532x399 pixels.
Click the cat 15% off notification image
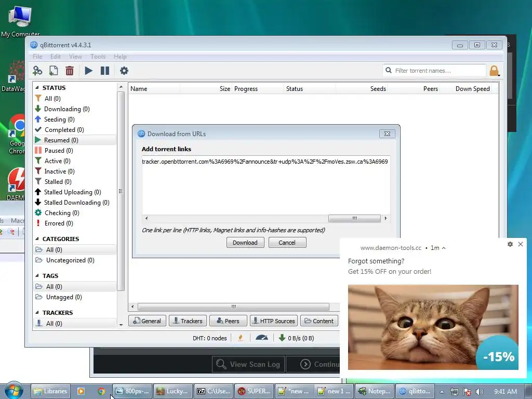pos(433,327)
